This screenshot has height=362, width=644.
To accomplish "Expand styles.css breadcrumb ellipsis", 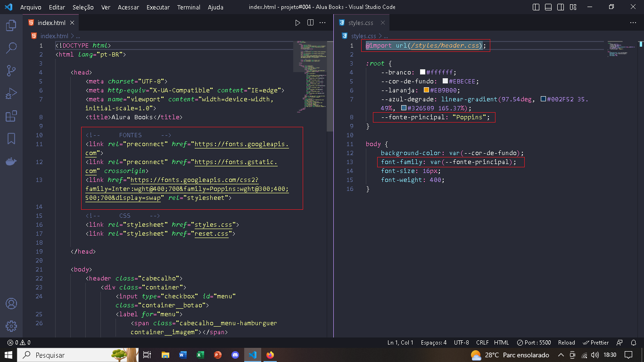I will [386, 36].
